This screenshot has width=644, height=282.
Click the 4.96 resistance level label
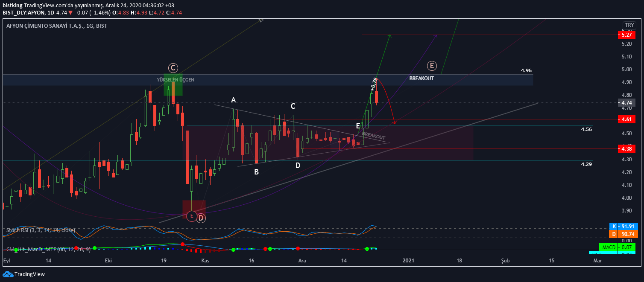pyautogui.click(x=526, y=70)
